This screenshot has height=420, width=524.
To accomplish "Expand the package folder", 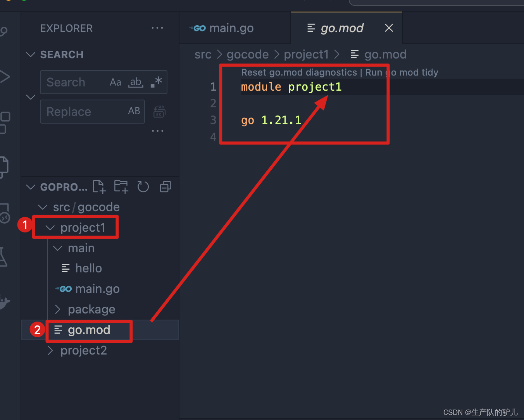I will tap(84, 309).
